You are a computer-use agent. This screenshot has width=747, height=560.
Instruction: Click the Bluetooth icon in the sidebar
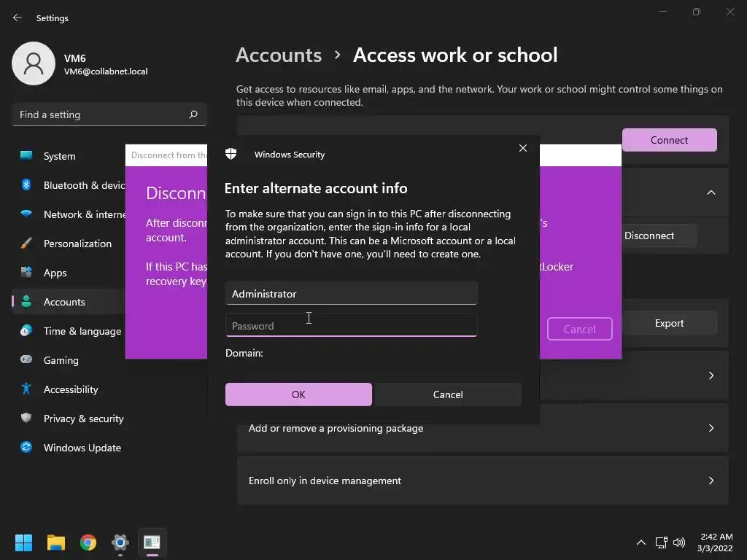pos(26,184)
